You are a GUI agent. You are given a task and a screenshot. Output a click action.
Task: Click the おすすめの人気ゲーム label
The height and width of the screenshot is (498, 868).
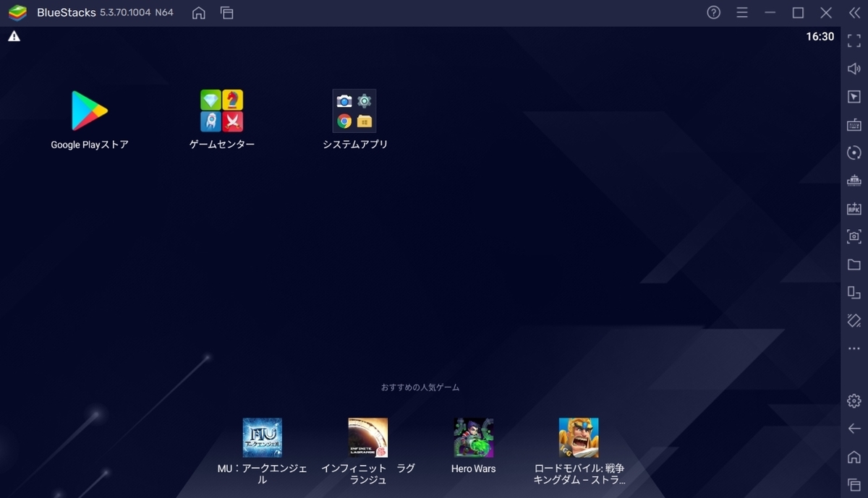click(420, 387)
